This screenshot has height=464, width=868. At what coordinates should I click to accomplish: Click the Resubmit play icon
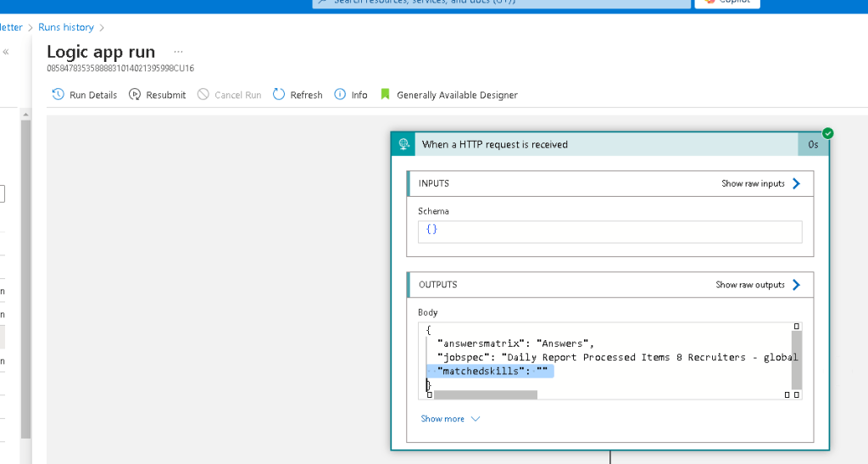(135, 94)
